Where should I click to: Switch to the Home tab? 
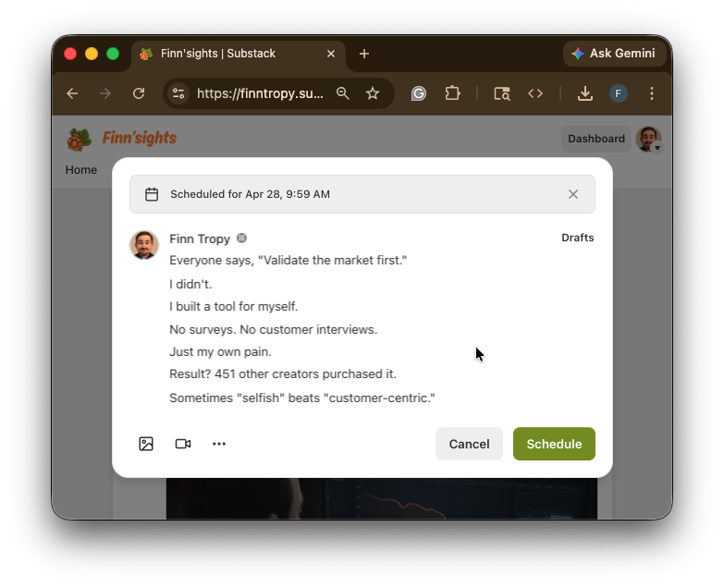[81, 170]
